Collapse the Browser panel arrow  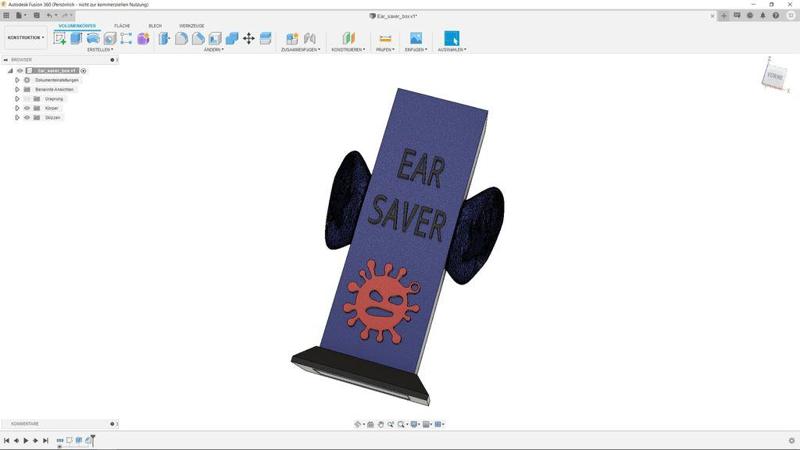click(x=6, y=60)
